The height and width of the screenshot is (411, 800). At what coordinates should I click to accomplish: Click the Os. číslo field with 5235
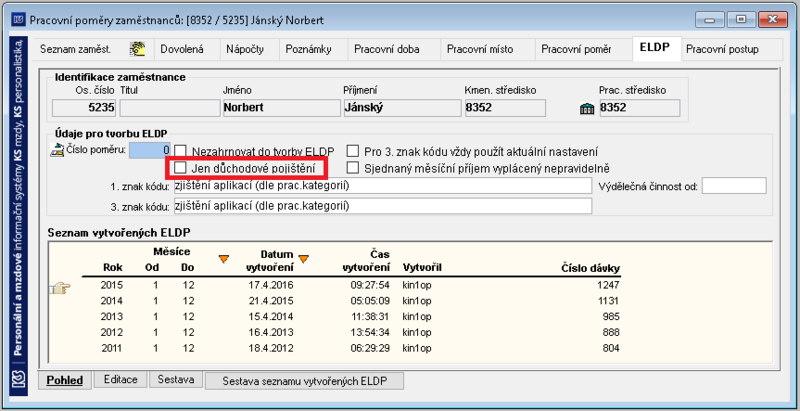click(85, 108)
